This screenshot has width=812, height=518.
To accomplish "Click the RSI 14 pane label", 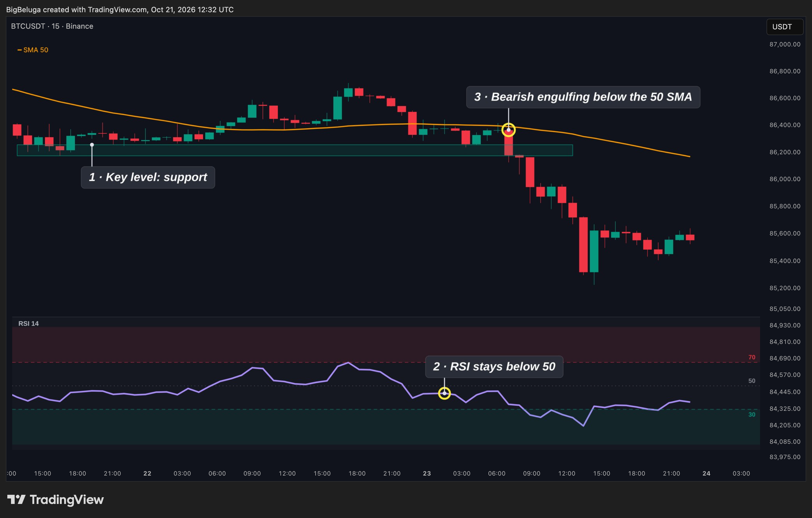I will pyautogui.click(x=28, y=323).
